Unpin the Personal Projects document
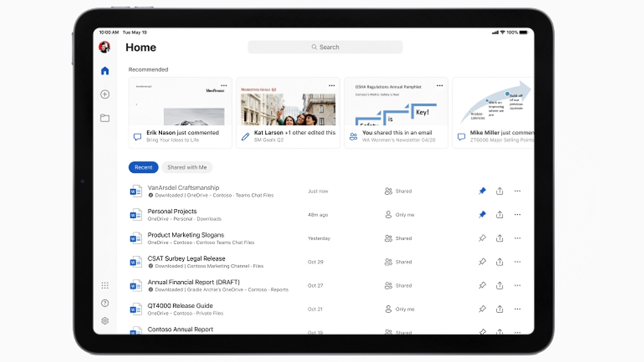 pyautogui.click(x=482, y=215)
